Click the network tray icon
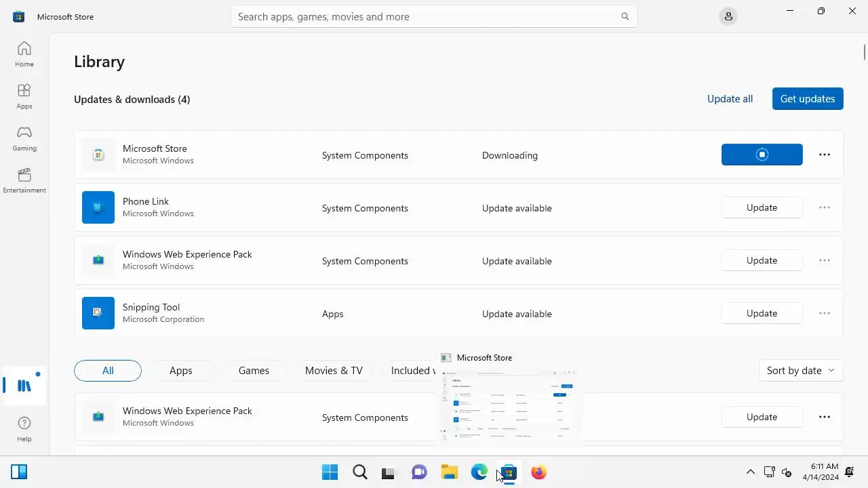Screen dimensions: 868x488 pos(770,472)
